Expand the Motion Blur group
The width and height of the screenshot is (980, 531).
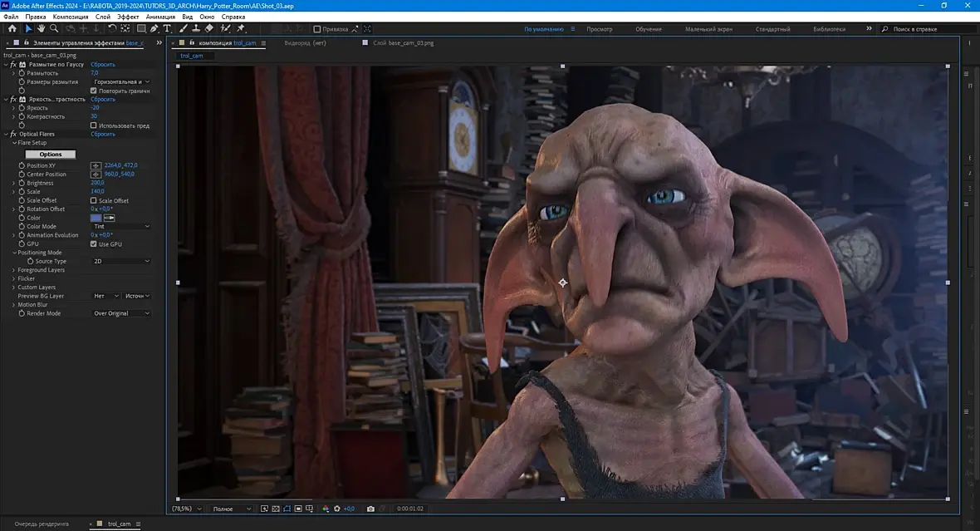(14, 305)
